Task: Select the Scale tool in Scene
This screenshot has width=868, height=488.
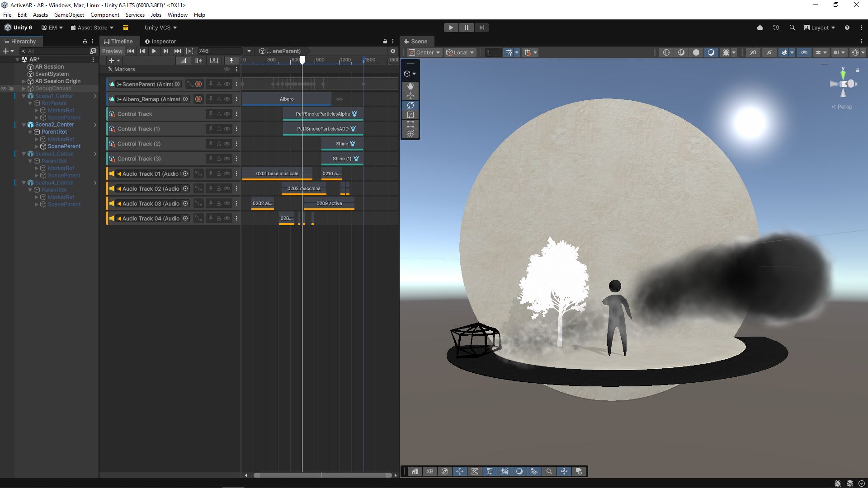Action: coord(410,115)
